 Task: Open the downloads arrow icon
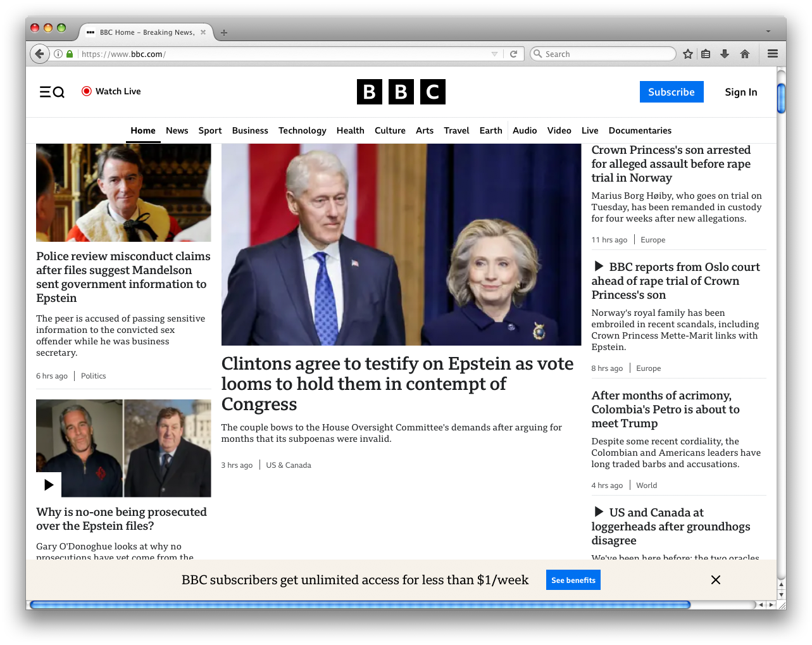point(725,54)
